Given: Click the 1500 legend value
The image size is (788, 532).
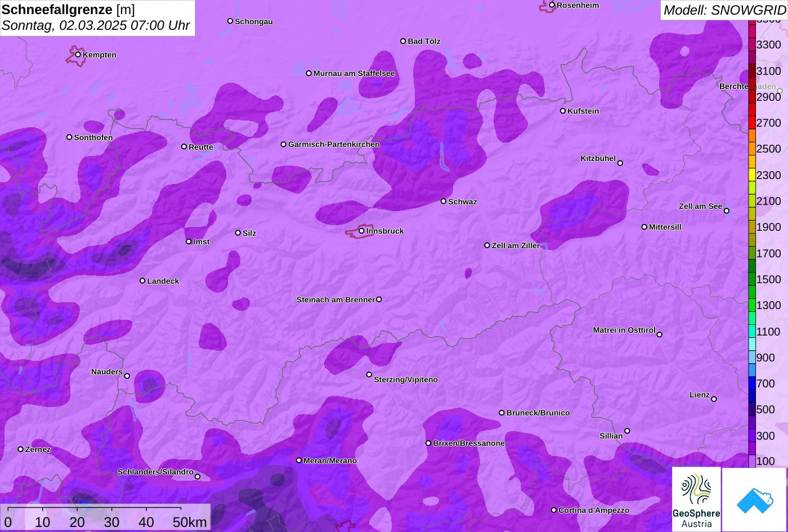Looking at the screenshot, I should coord(769,280).
